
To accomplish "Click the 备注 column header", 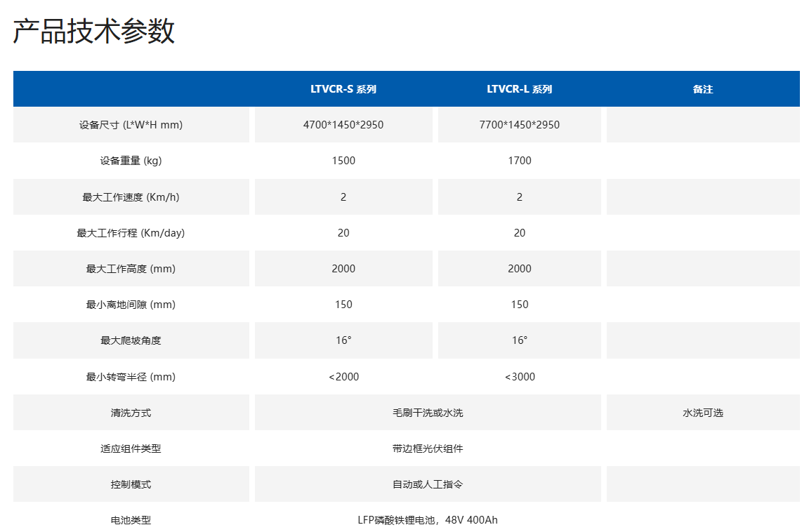I will coord(702,89).
